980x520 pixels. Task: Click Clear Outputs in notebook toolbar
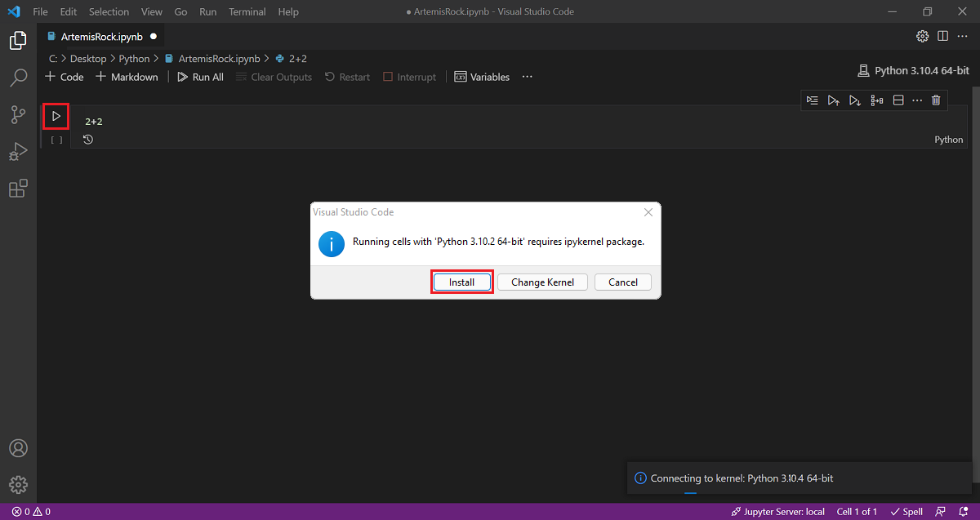(274, 77)
